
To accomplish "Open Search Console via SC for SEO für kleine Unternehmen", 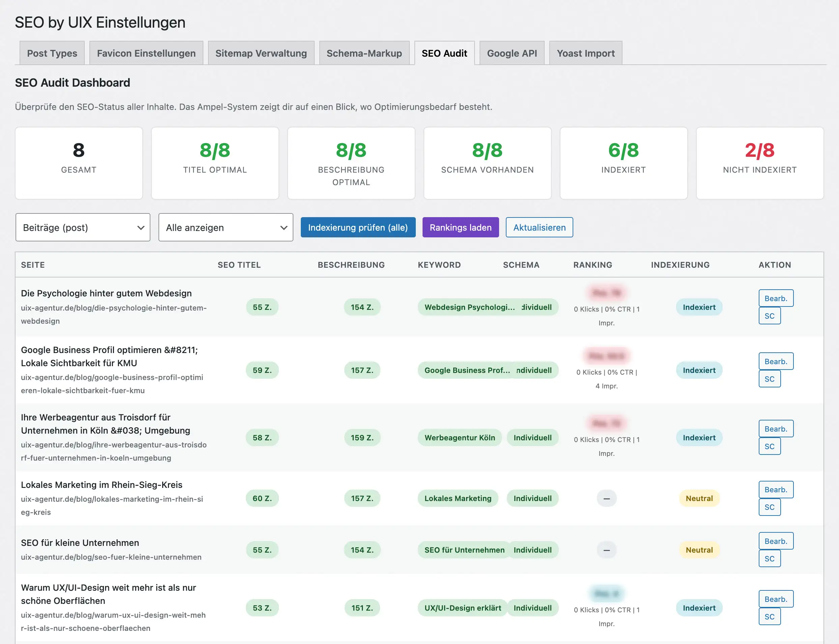I will (x=770, y=558).
